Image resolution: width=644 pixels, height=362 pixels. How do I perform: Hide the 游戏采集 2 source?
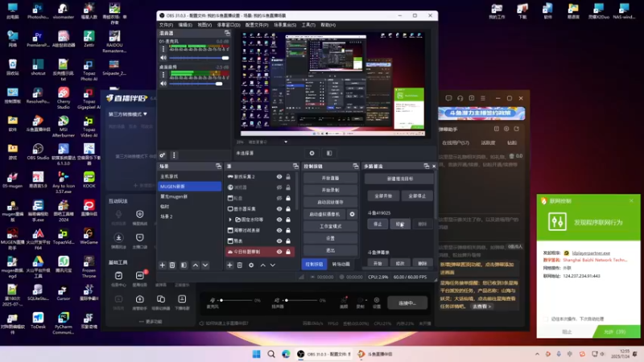pyautogui.click(x=279, y=176)
